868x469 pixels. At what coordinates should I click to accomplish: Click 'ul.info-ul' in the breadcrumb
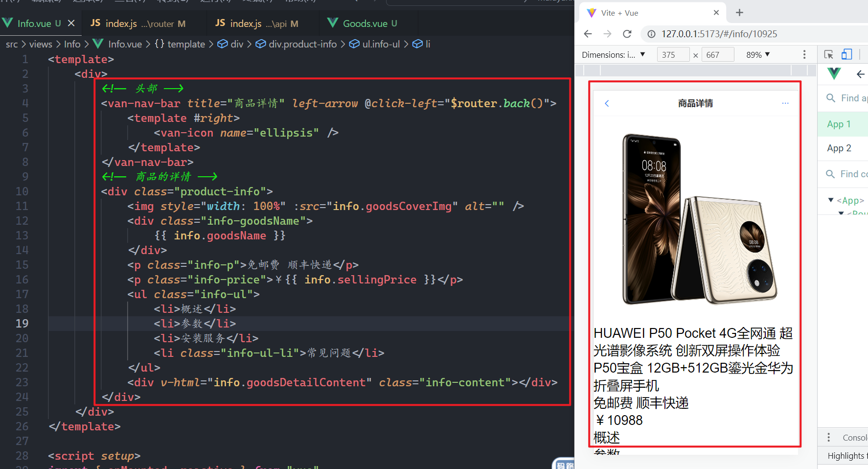[381, 44]
